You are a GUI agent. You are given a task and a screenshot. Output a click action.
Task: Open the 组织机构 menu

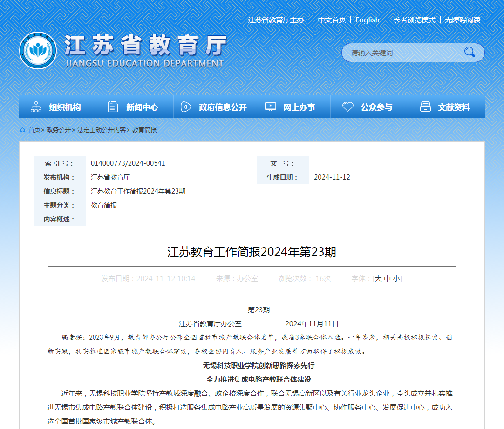pyautogui.click(x=65, y=107)
